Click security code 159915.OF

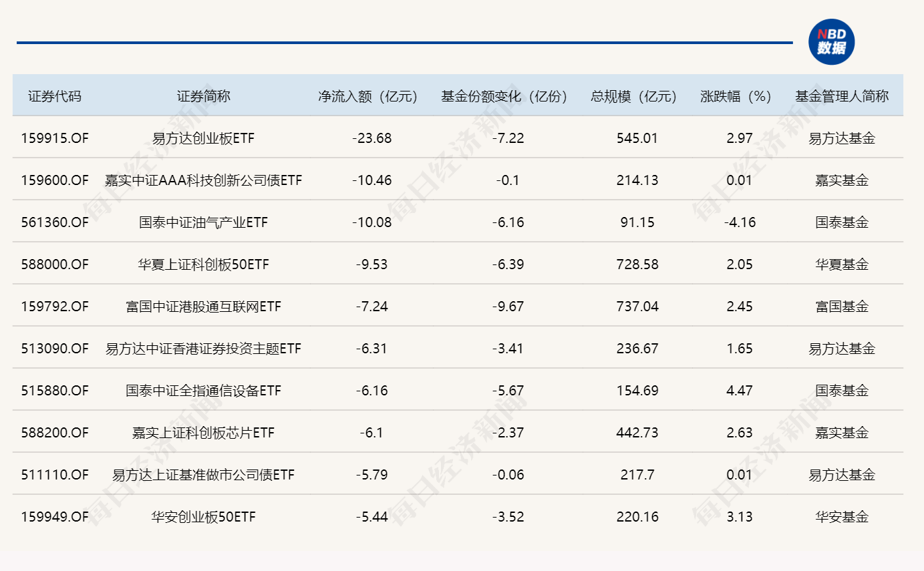[x=55, y=138]
